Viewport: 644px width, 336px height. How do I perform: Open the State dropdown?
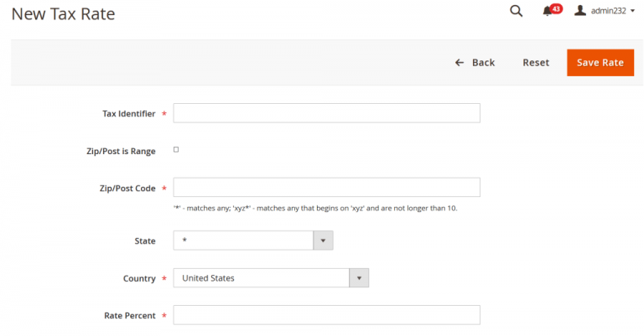click(253, 240)
